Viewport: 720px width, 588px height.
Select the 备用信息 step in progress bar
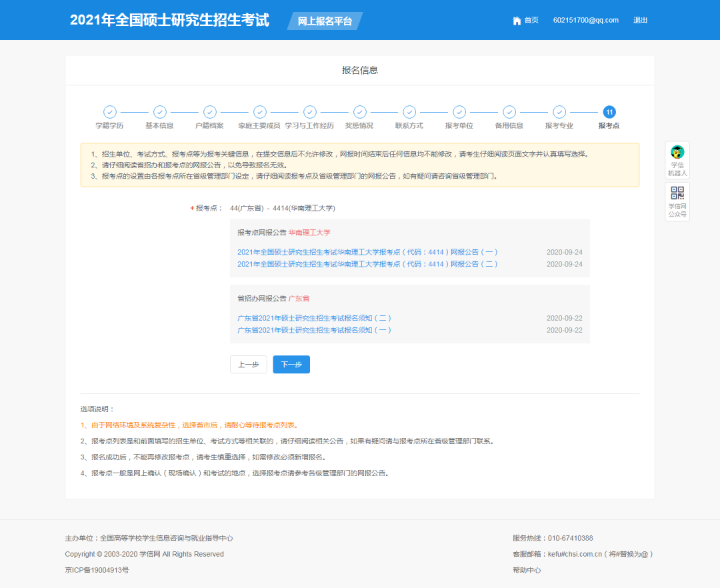[509, 113]
